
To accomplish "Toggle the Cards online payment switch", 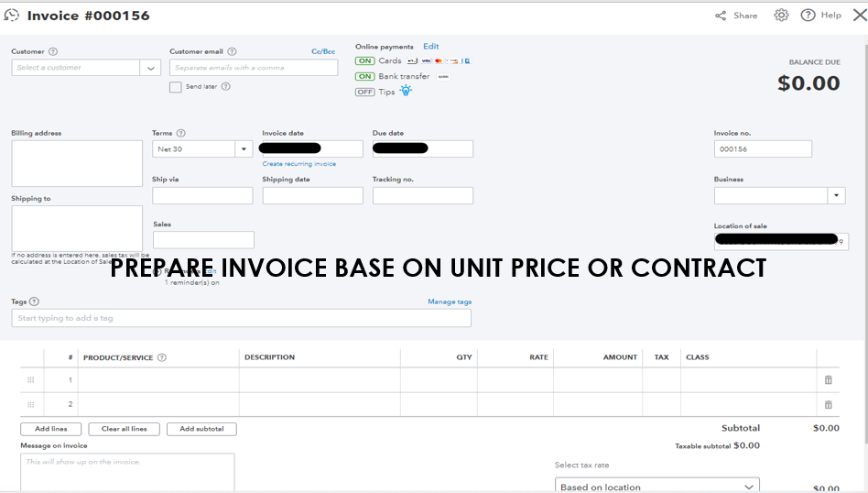I will tap(364, 60).
